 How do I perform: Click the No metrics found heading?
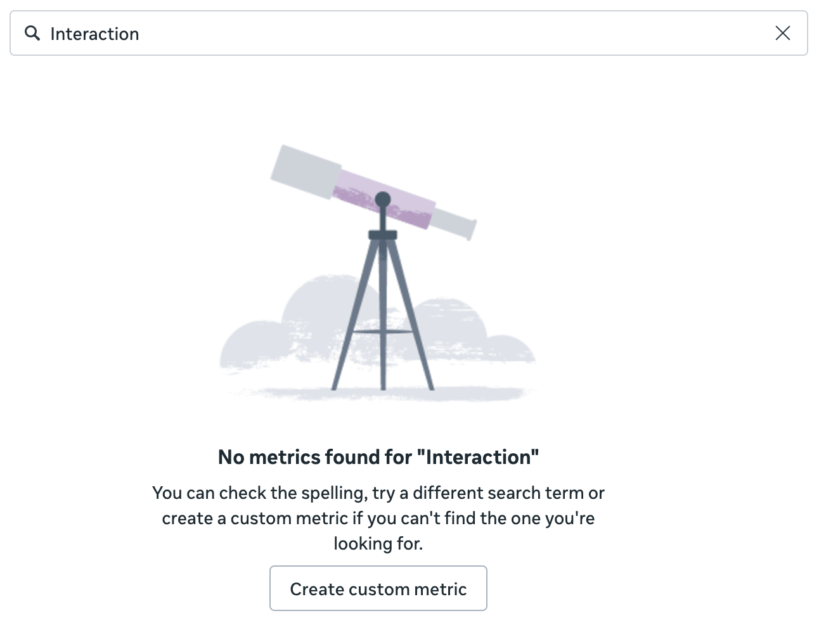click(x=378, y=457)
